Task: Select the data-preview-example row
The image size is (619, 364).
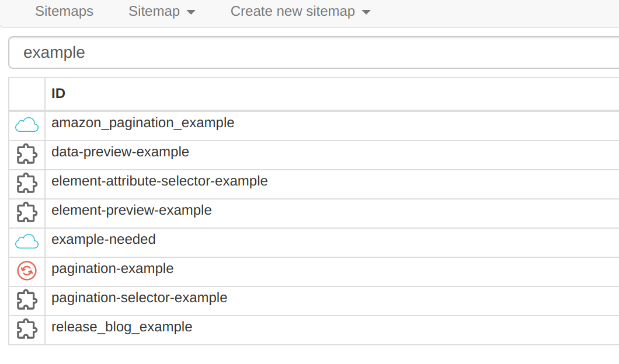Action: (120, 152)
